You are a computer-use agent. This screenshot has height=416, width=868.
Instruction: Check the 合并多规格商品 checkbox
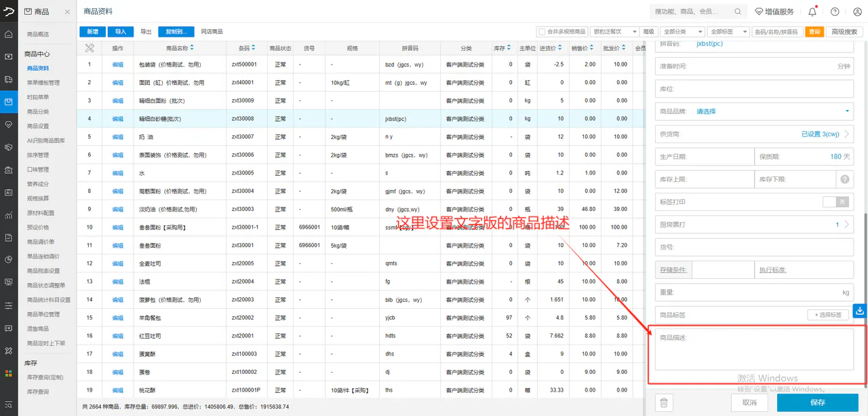541,32
